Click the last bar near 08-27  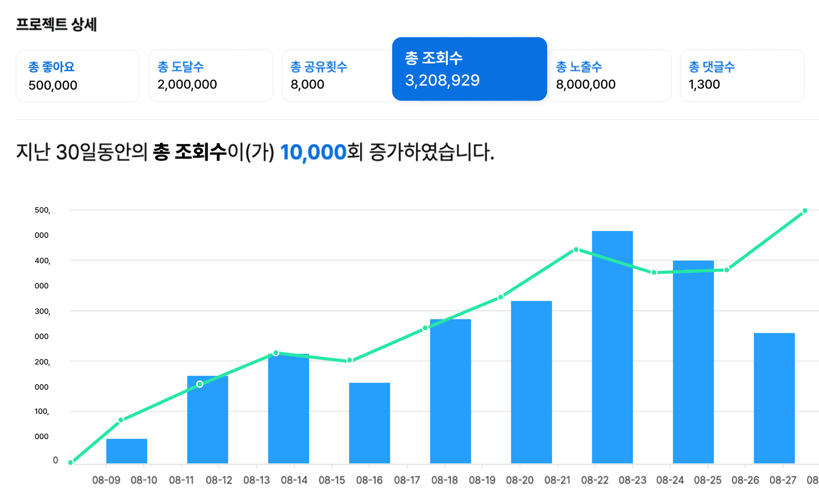pos(774,399)
